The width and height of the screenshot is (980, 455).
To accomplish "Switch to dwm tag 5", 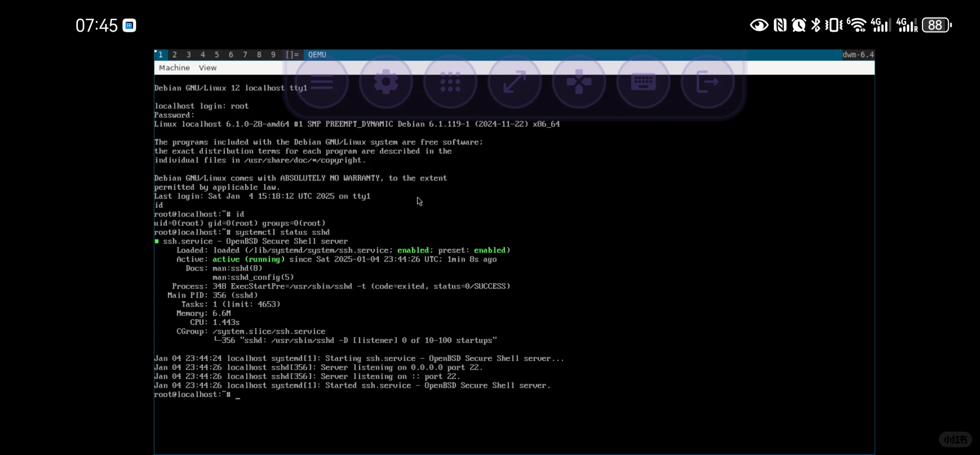I will pyautogui.click(x=217, y=55).
